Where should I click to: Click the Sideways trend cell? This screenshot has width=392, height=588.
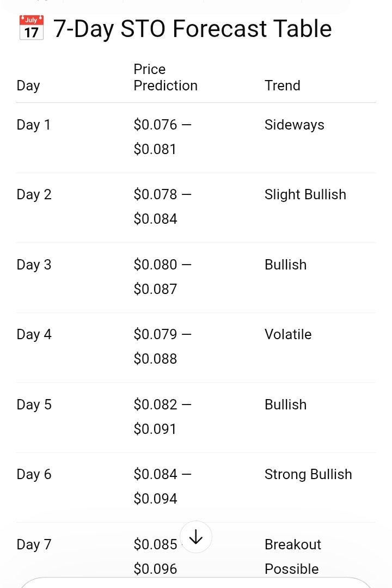(294, 125)
